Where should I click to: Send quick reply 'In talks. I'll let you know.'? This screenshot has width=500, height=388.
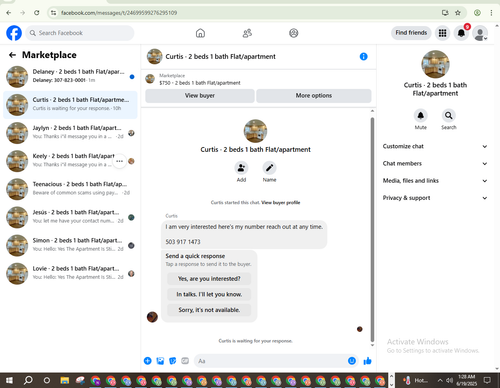click(x=209, y=294)
